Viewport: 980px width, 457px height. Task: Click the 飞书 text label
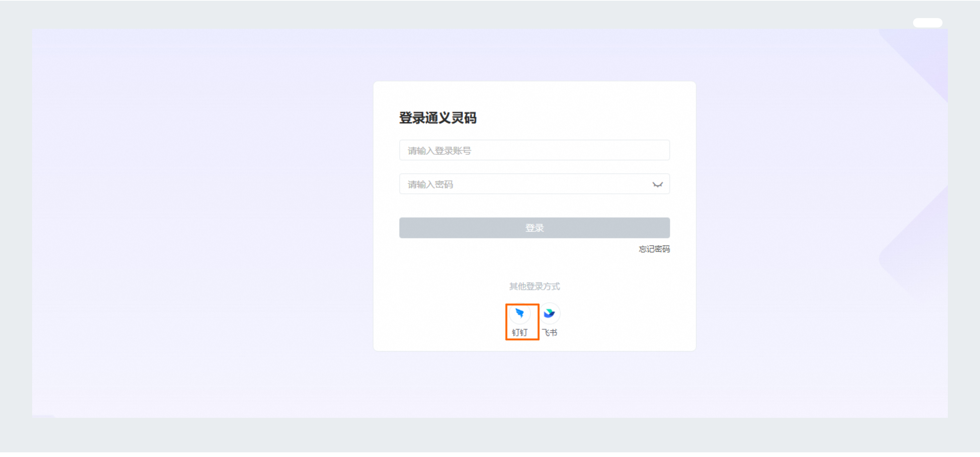[549, 332]
